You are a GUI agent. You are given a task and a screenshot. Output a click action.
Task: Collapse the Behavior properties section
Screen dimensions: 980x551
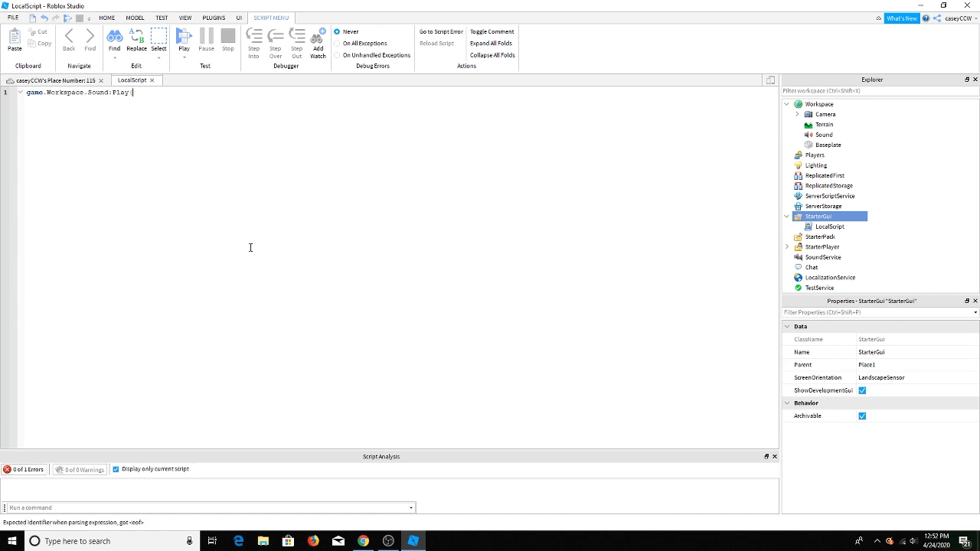[x=786, y=403]
